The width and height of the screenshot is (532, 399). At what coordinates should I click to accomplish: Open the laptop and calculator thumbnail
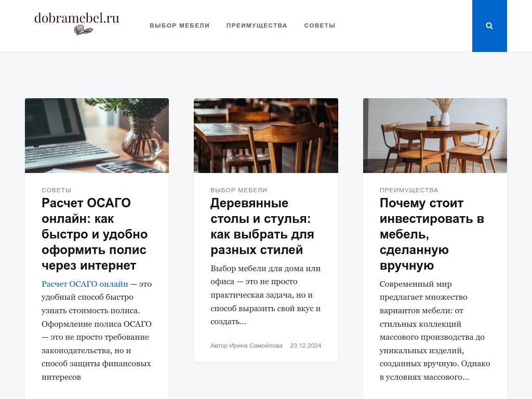point(97,136)
